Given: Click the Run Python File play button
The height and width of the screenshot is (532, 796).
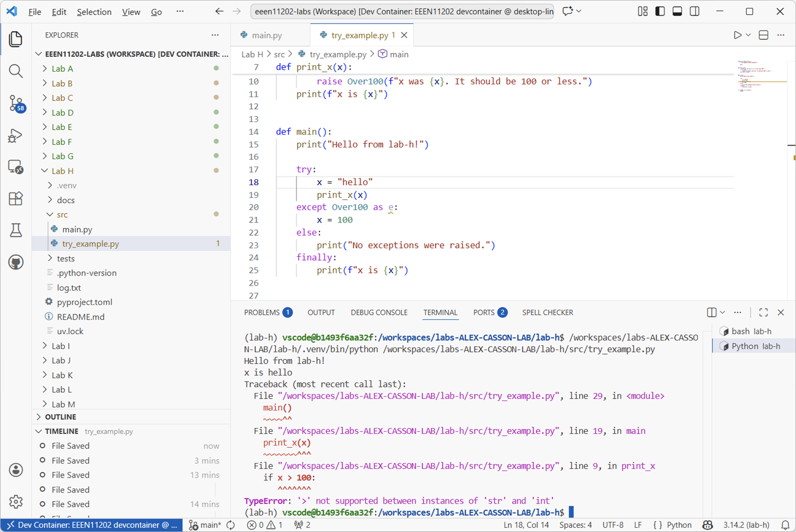Looking at the screenshot, I should pyautogui.click(x=737, y=35).
